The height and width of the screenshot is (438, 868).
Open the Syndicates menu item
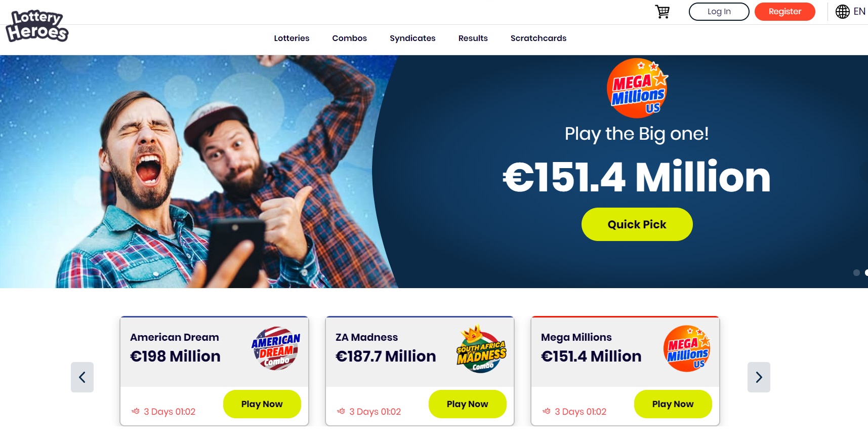[x=412, y=38]
